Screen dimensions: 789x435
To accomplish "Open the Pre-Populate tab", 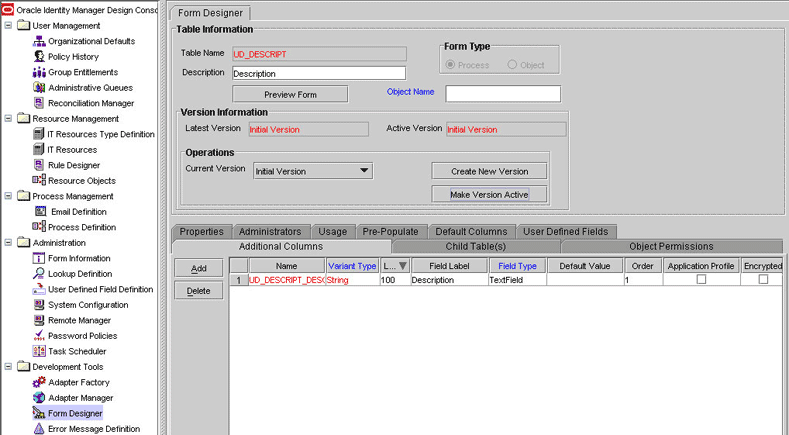I will coord(390,232).
